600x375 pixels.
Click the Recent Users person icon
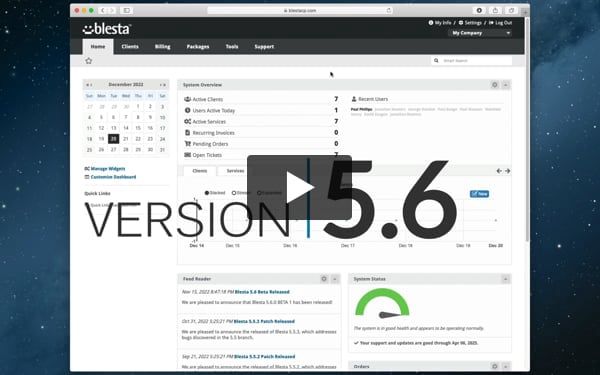[354, 99]
